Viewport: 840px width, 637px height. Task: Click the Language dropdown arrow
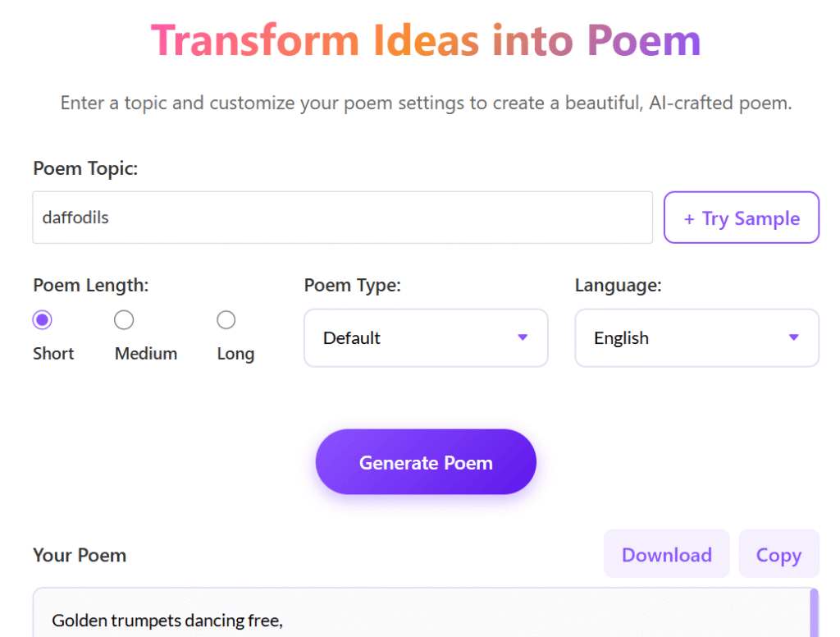(793, 337)
